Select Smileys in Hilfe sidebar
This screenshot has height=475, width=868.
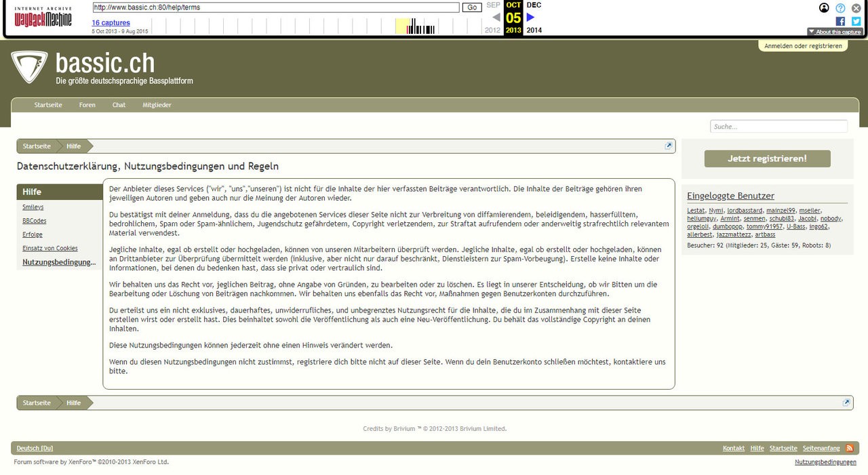pos(33,207)
